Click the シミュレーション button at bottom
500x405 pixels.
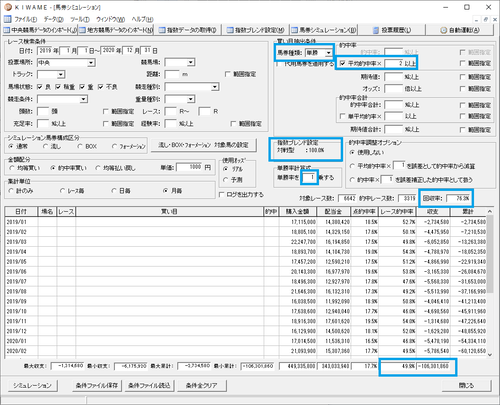tap(32, 385)
